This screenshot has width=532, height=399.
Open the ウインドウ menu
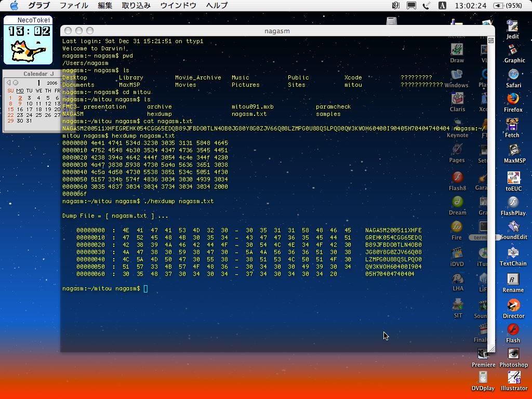[x=178, y=6]
